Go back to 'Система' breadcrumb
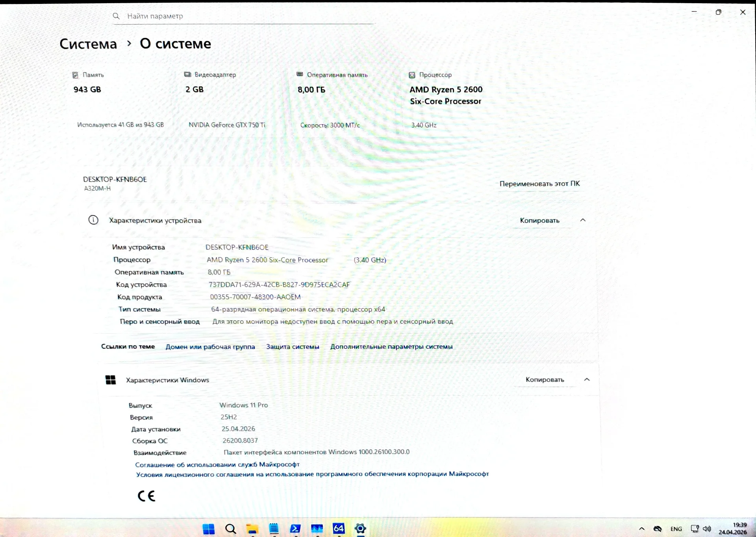 (88, 44)
